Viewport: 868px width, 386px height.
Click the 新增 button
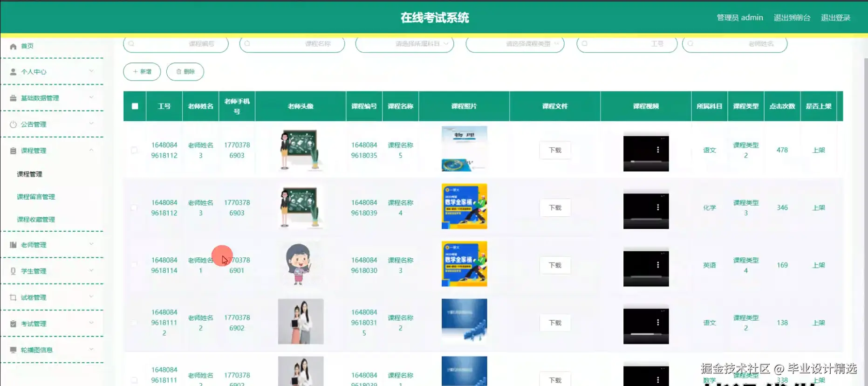(x=142, y=72)
